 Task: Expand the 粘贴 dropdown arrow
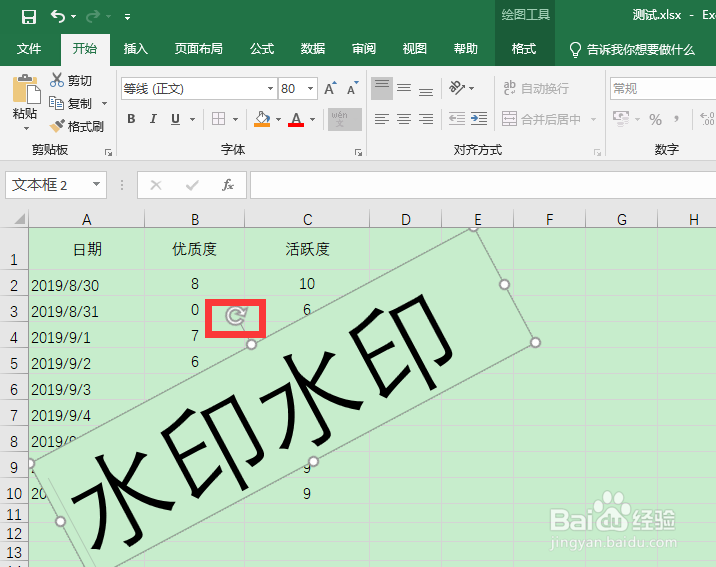click(x=26, y=129)
